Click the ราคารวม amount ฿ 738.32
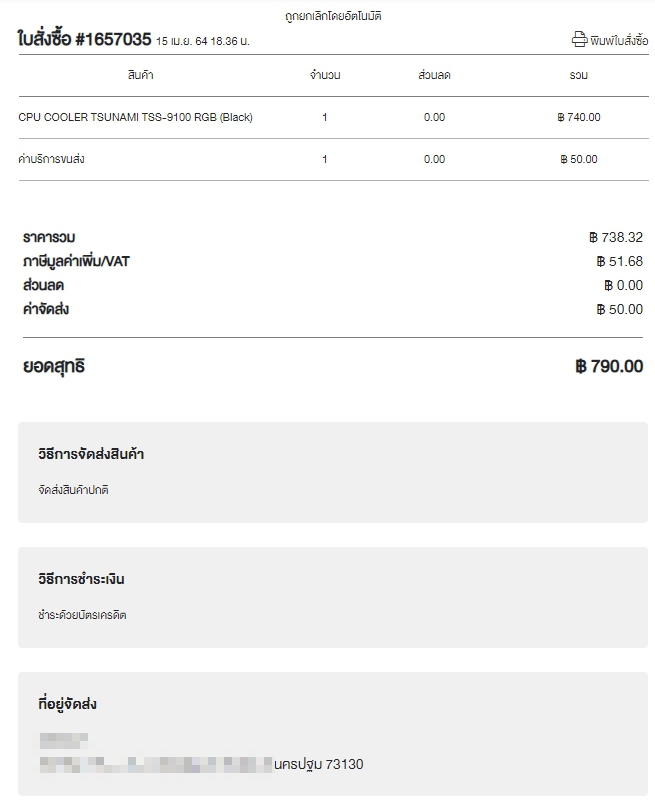This screenshot has height=806, width=655. click(x=616, y=237)
